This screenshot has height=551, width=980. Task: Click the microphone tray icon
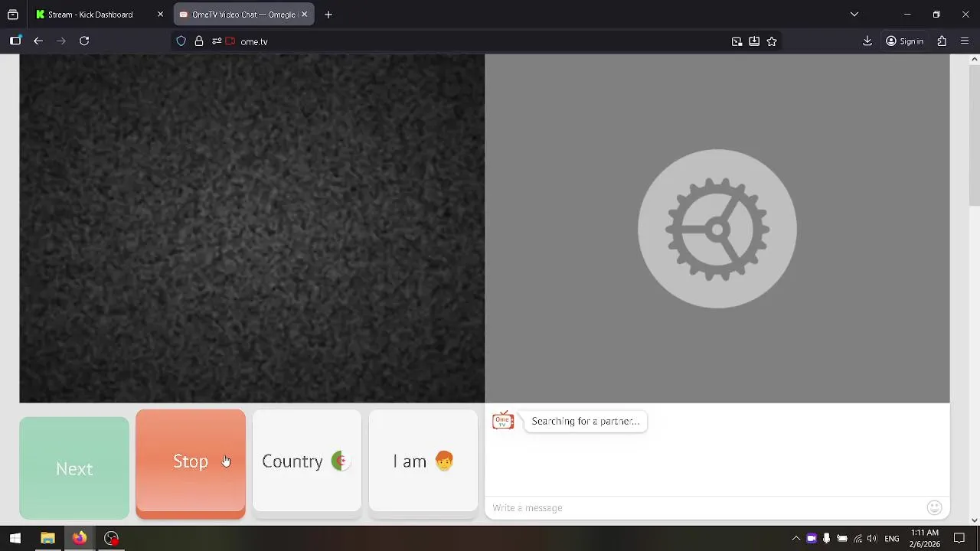click(x=826, y=539)
